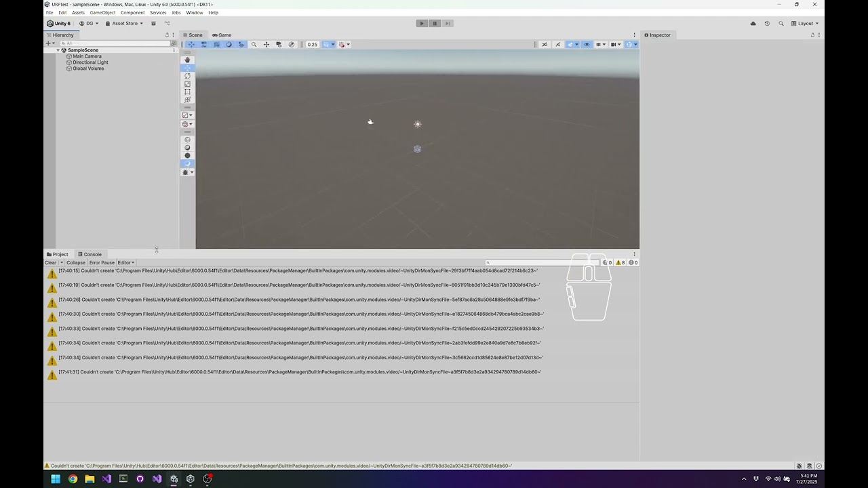This screenshot has height=488, width=868.
Task: Select the Move tool in Scene toolbar
Action: click(x=187, y=67)
